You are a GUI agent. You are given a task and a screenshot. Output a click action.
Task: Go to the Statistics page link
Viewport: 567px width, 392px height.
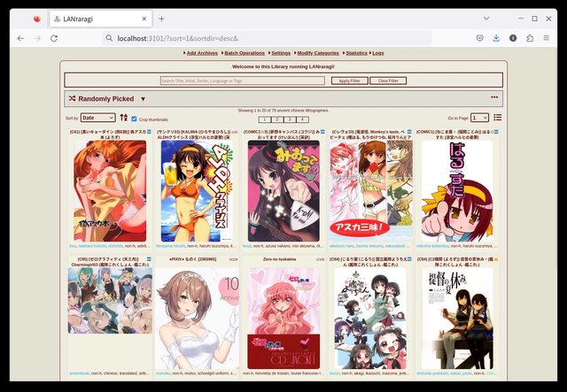pos(355,53)
